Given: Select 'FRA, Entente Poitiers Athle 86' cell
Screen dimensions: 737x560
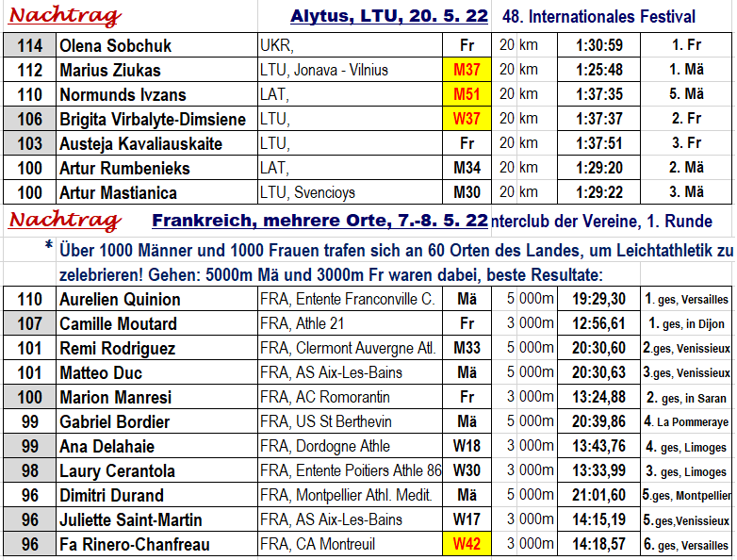Looking at the screenshot, I should (x=350, y=470).
